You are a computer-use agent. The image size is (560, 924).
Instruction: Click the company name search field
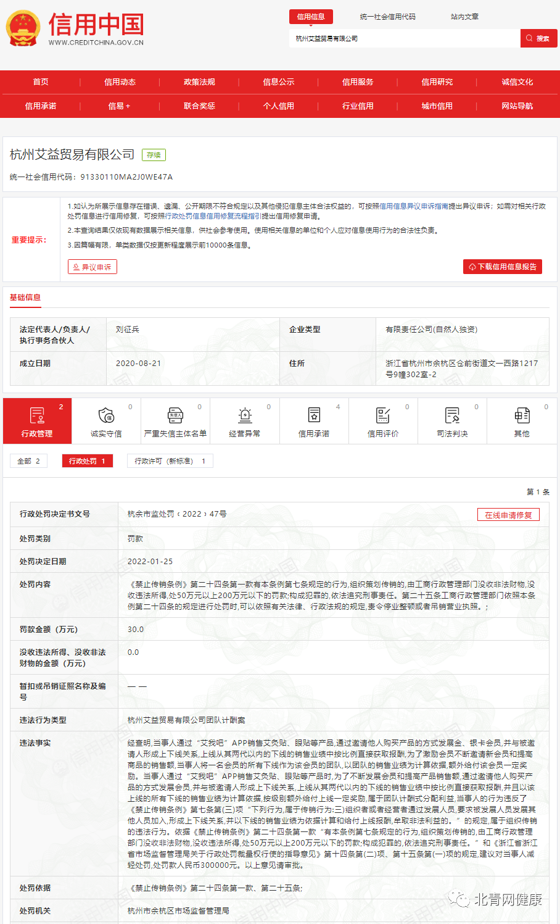[x=405, y=38]
